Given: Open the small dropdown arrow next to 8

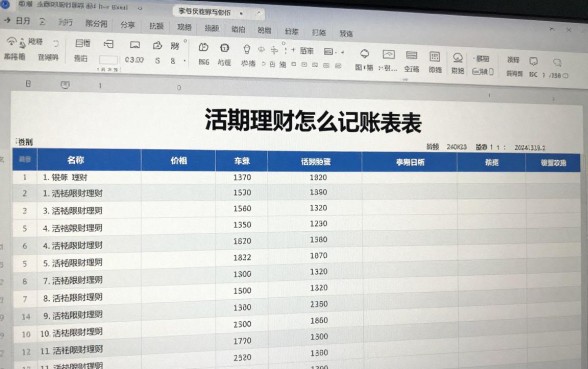Looking at the screenshot, I should tap(184, 60).
